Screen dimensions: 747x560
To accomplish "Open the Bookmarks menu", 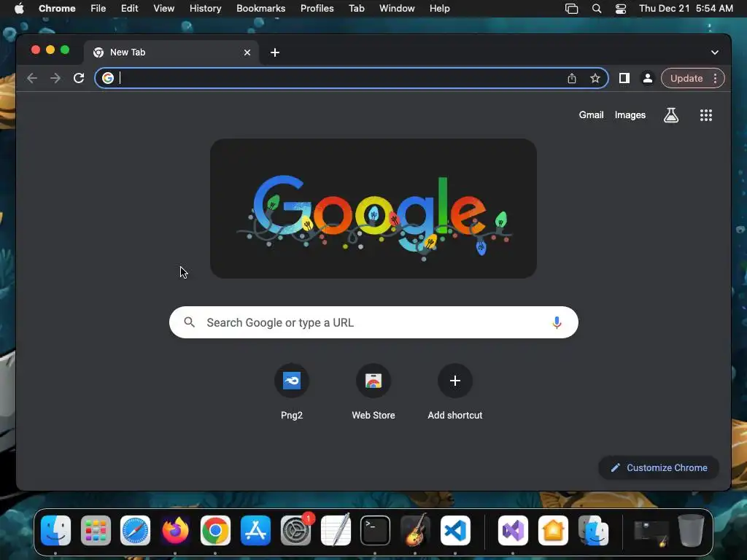I will point(260,9).
